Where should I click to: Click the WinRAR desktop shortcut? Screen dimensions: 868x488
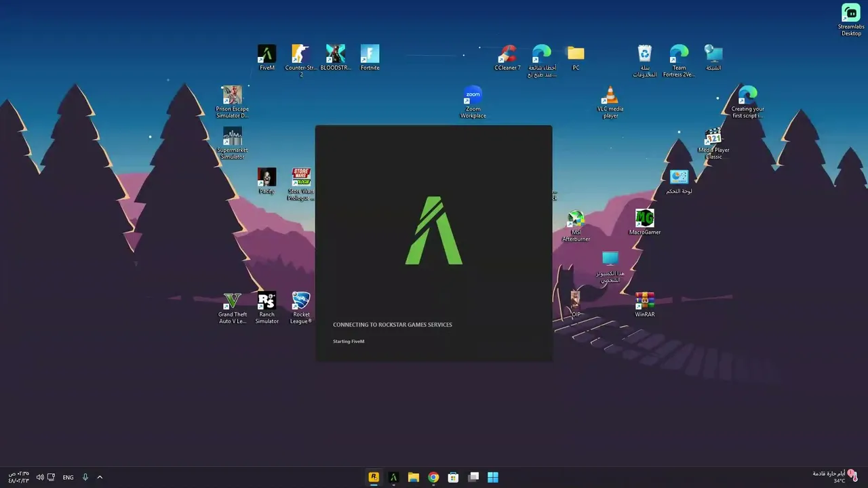pos(644,304)
